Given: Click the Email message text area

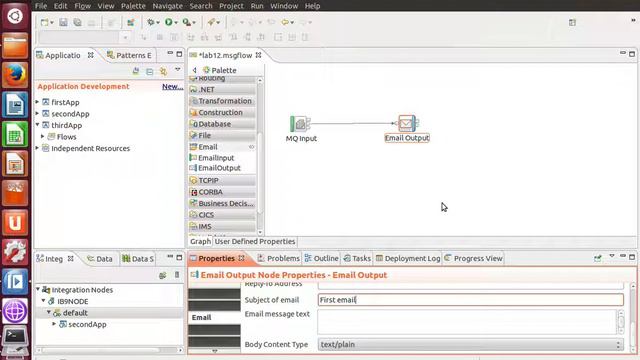Looking at the screenshot, I should coord(467,322).
